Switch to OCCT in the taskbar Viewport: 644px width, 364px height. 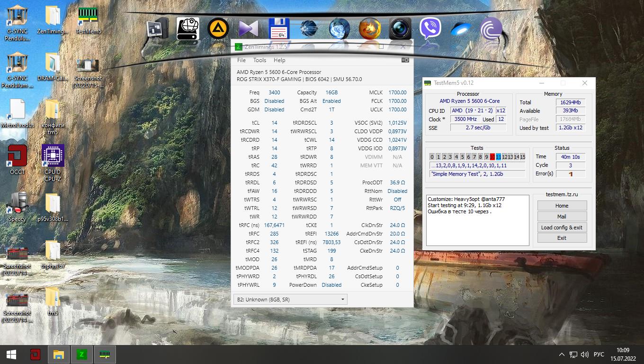(35, 355)
